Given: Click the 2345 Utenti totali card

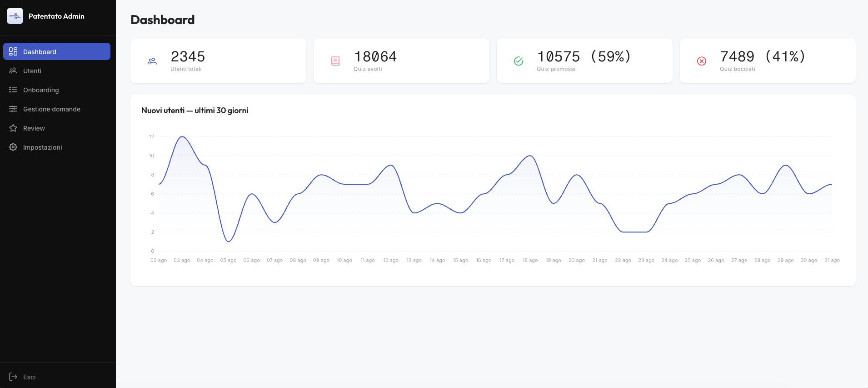Looking at the screenshot, I should (218, 60).
